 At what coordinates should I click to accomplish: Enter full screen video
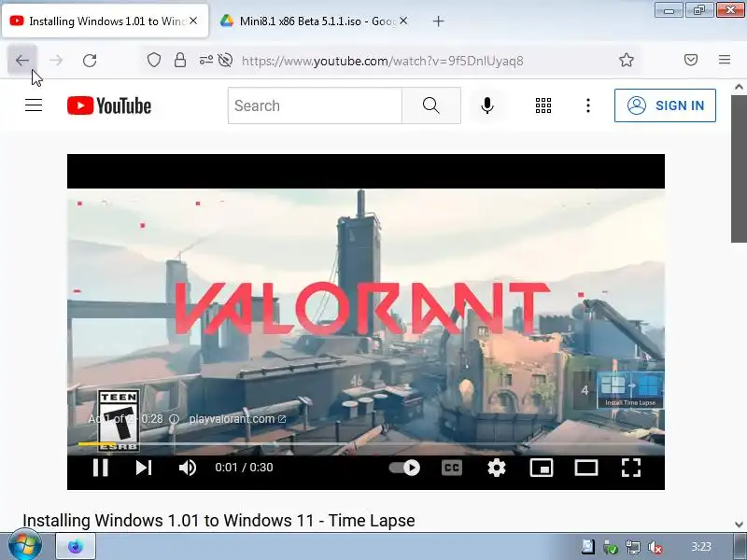[631, 468]
